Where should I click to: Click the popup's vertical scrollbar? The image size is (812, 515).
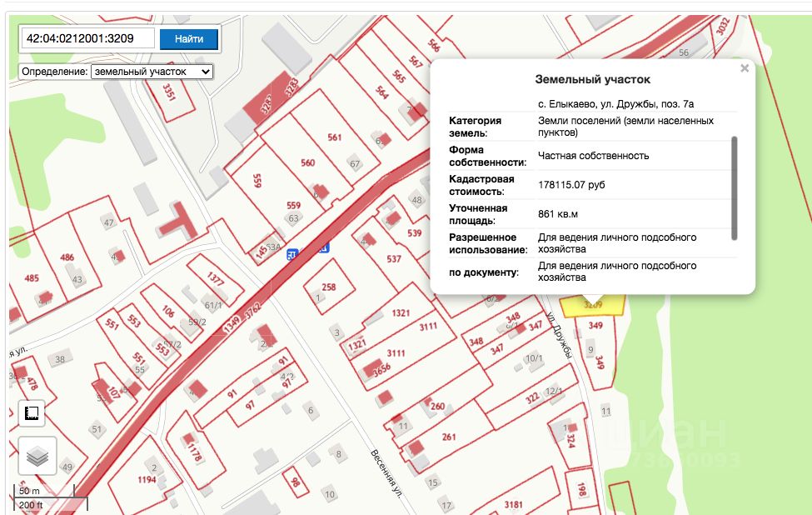tap(734, 188)
